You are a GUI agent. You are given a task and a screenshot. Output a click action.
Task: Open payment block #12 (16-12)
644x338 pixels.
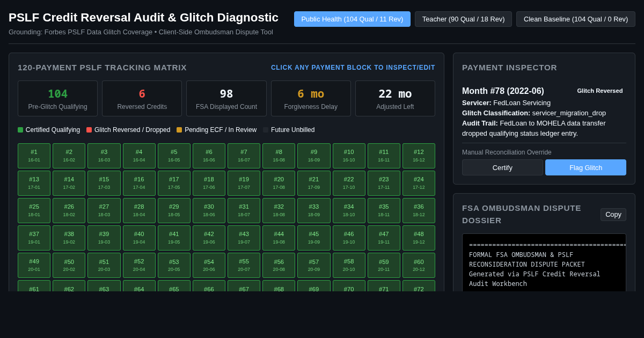point(419,156)
